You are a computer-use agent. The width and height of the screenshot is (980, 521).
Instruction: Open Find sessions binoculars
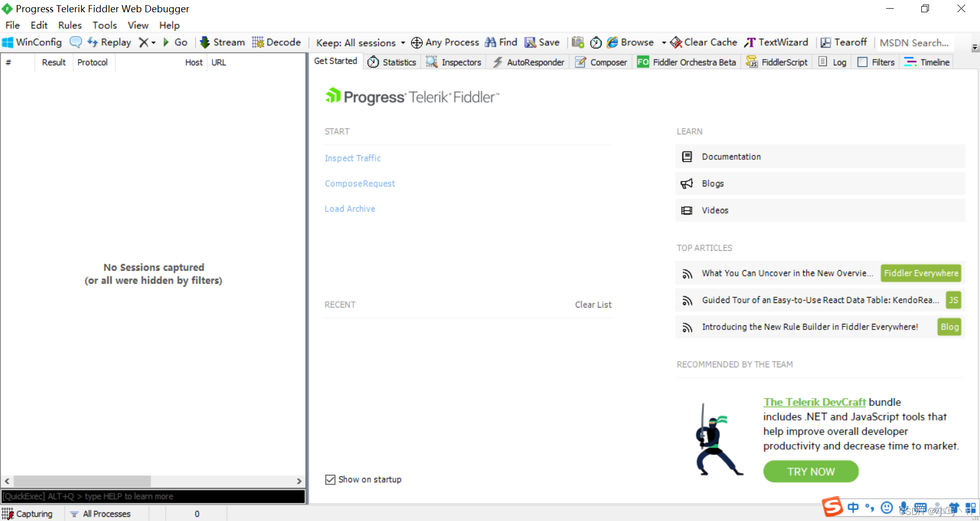pos(501,42)
